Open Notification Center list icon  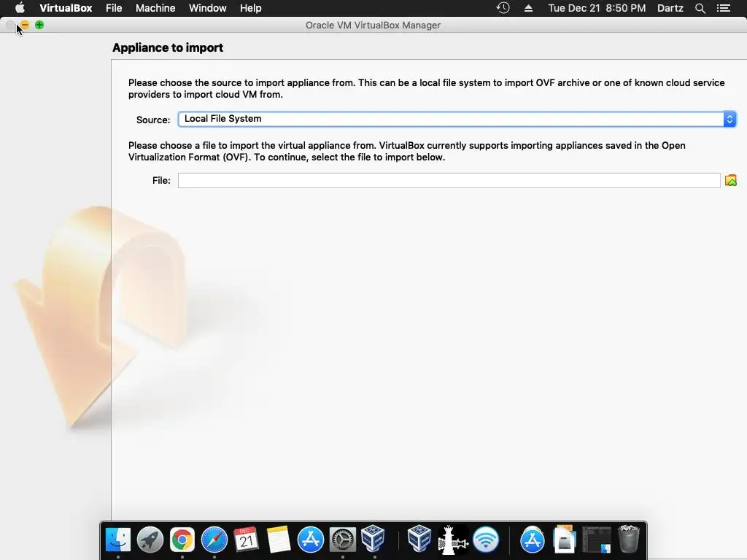pyautogui.click(x=724, y=8)
